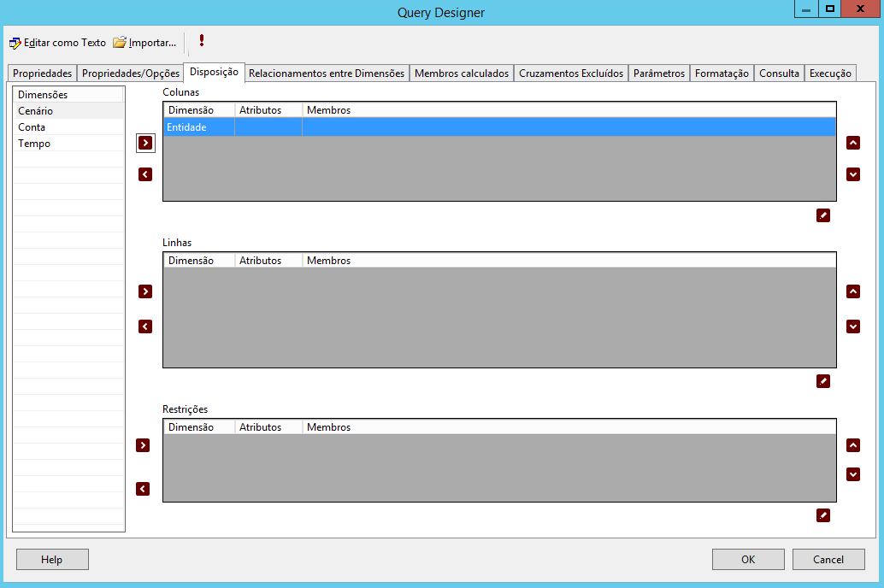Click Membros column header in Colunas
This screenshot has width=884, height=588.
coord(569,110)
